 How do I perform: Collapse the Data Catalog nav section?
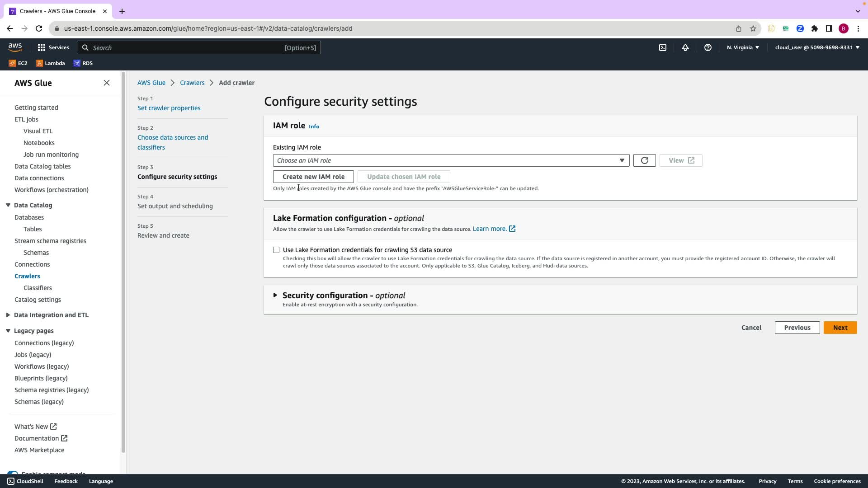[x=8, y=205]
